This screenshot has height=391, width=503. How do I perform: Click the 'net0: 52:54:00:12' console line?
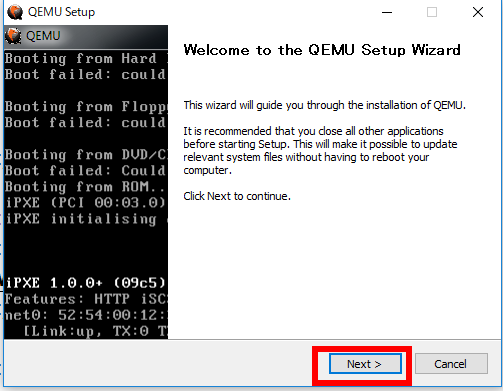click(x=86, y=315)
